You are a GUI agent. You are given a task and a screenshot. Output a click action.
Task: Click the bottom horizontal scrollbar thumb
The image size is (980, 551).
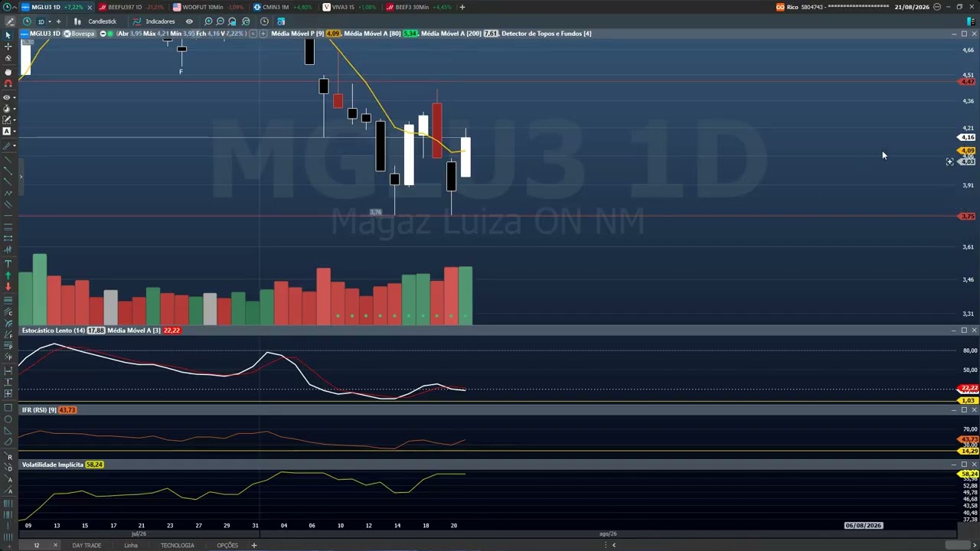point(959,545)
